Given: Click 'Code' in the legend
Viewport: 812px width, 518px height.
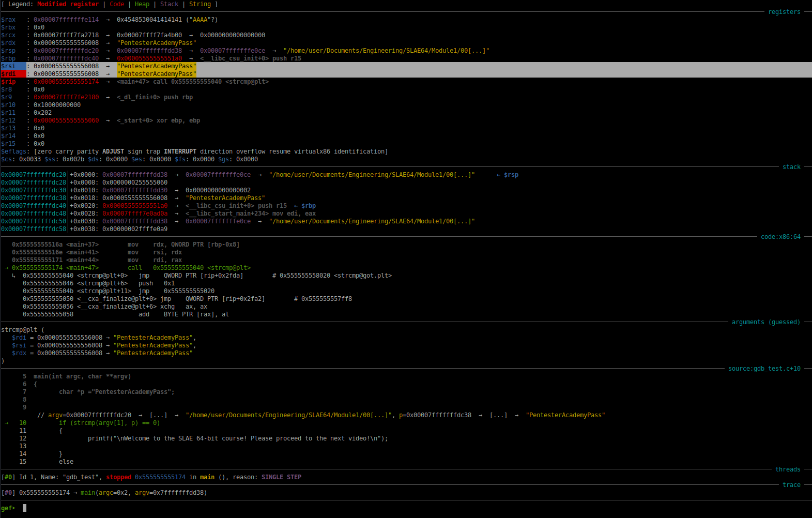Looking at the screenshot, I should [117, 4].
